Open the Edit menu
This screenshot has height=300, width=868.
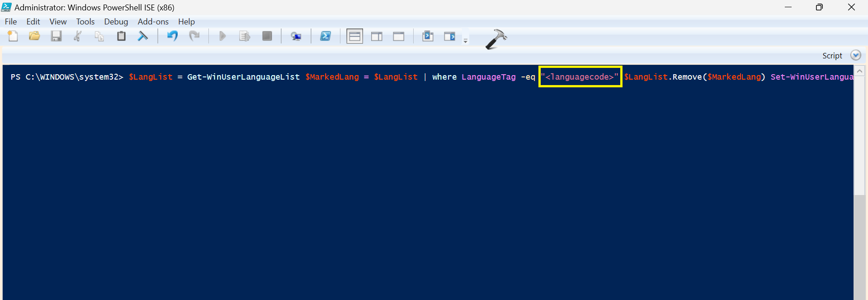point(33,22)
